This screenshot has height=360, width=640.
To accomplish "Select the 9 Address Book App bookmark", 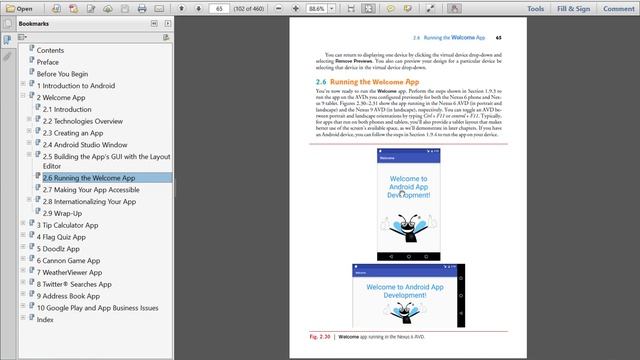I will coord(68,296).
